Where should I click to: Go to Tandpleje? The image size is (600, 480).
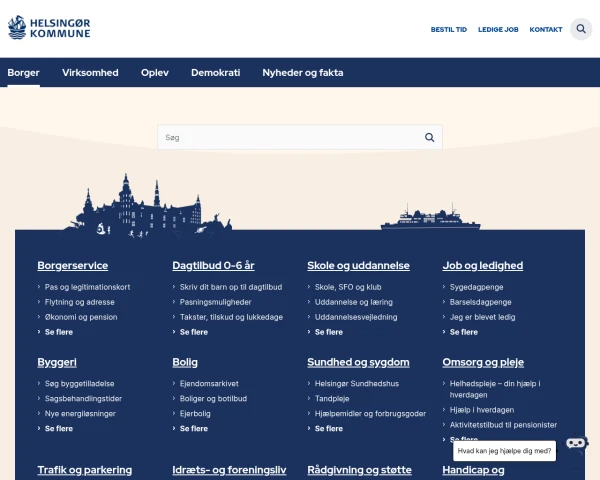[x=332, y=398]
